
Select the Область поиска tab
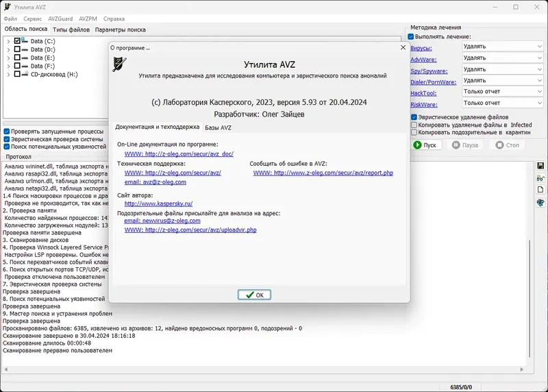pyautogui.click(x=26, y=29)
